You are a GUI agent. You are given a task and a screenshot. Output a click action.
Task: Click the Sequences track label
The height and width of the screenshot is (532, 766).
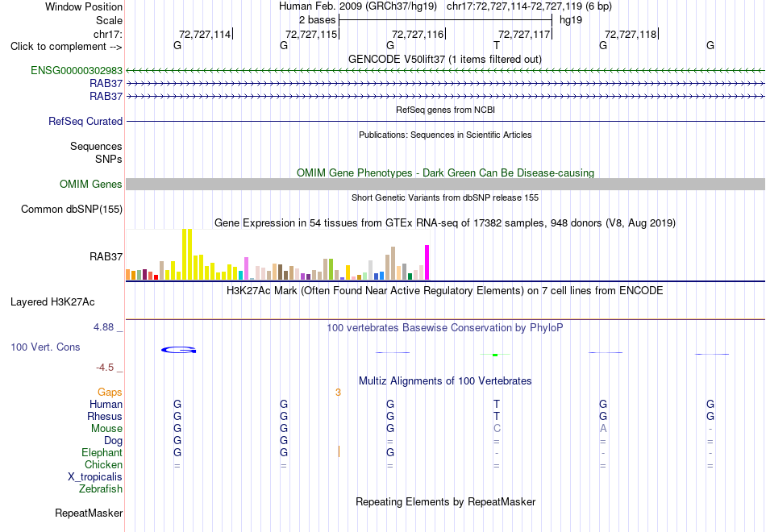click(96, 146)
